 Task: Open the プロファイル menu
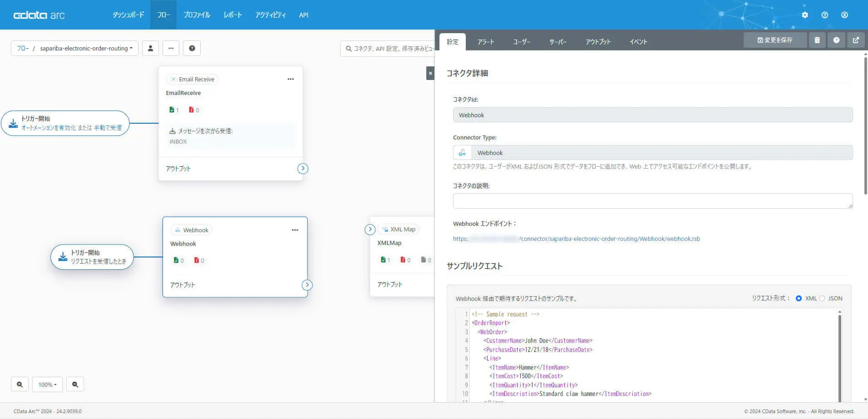(x=197, y=15)
